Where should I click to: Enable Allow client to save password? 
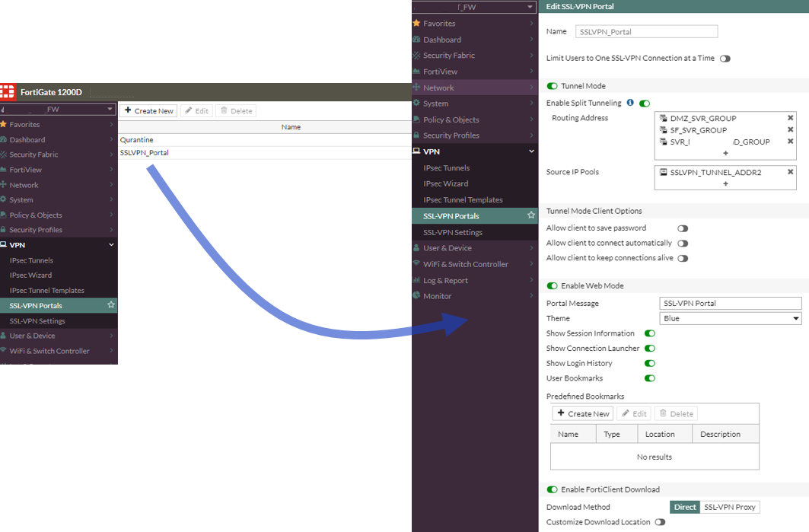(683, 228)
